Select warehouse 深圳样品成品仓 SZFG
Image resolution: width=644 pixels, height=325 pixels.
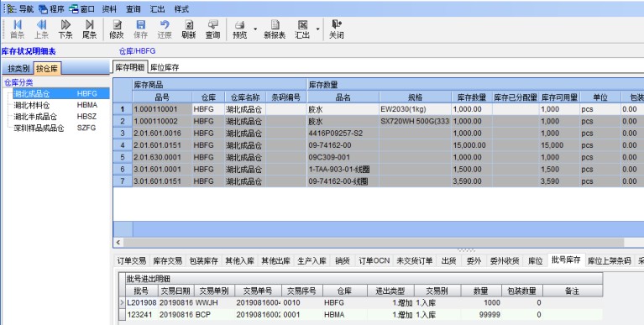[55, 128]
